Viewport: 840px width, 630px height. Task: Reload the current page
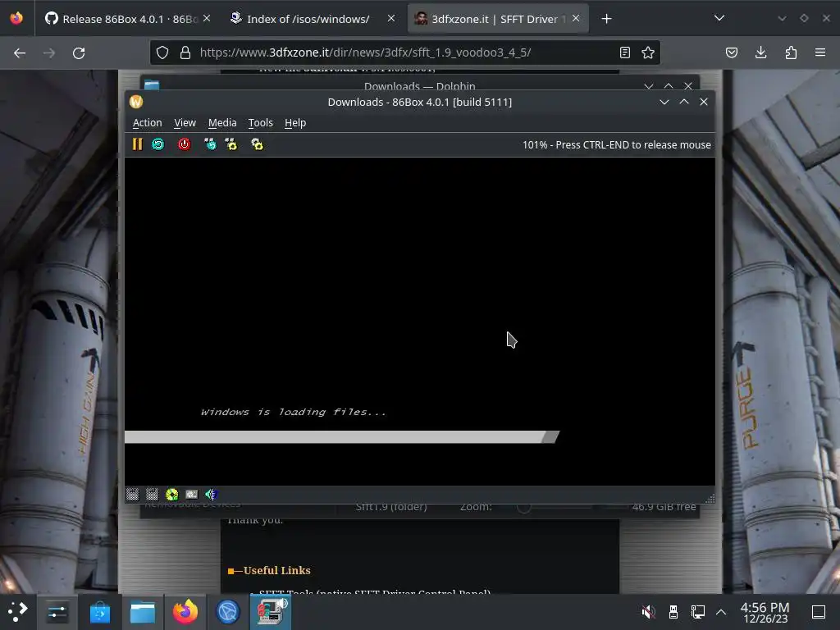(x=79, y=53)
